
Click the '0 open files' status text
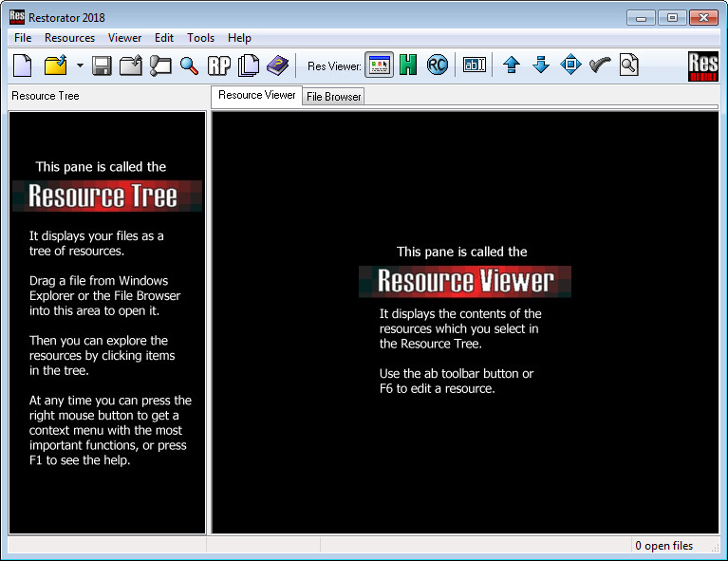(663, 546)
